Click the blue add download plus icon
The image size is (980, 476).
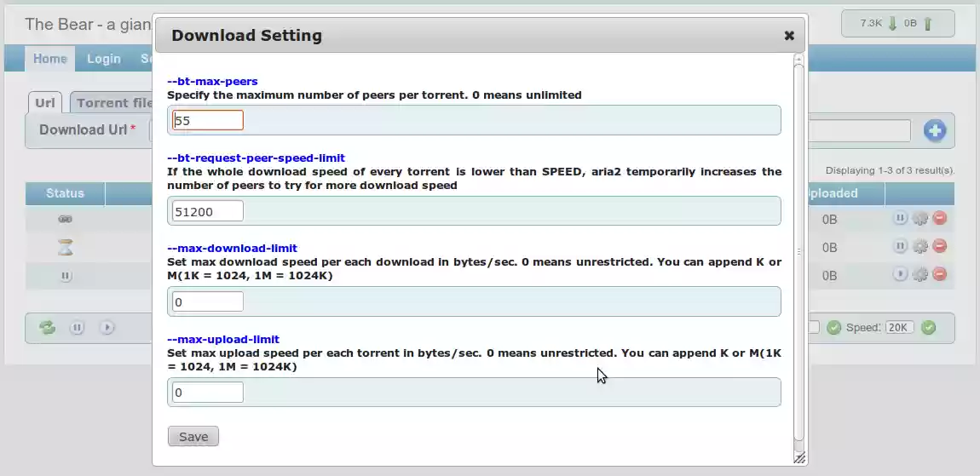coord(935,130)
